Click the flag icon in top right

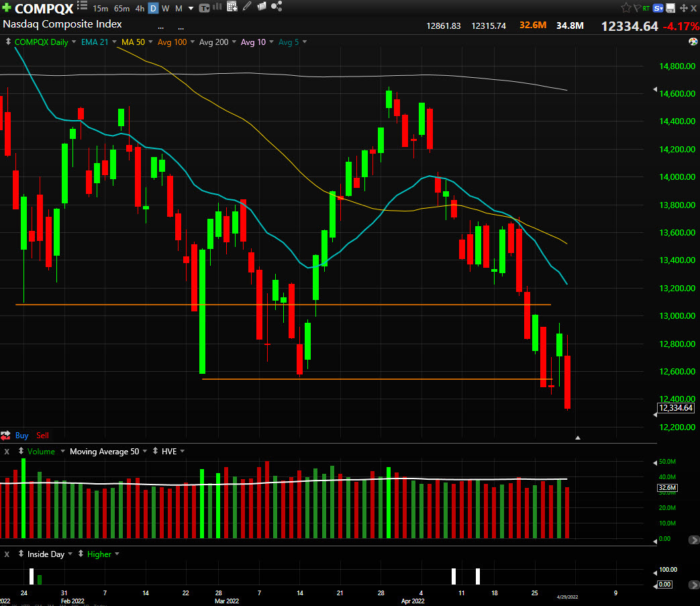click(x=637, y=8)
